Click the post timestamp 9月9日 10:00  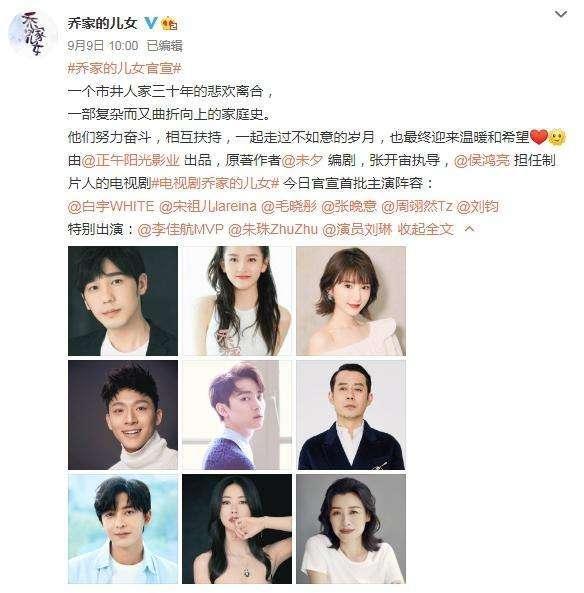tap(103, 46)
